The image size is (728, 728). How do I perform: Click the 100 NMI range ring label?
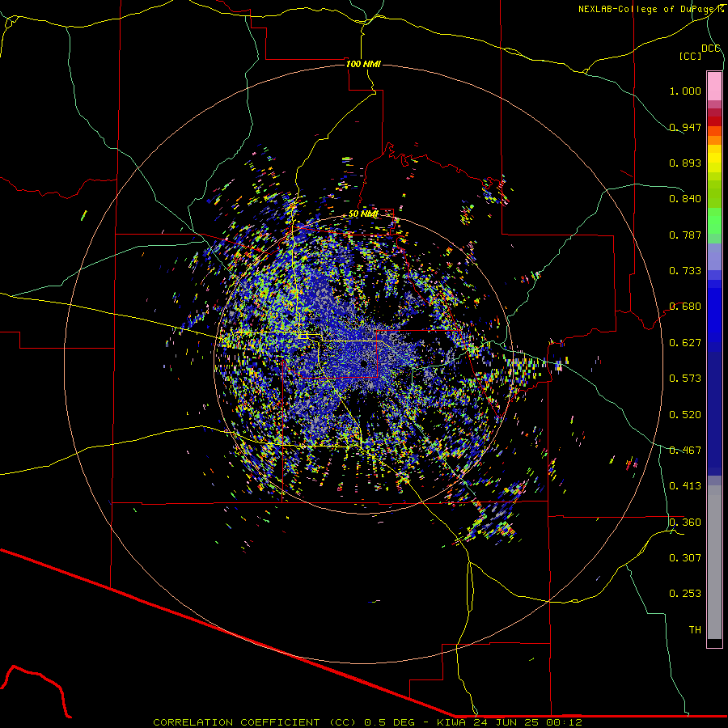[x=363, y=64]
